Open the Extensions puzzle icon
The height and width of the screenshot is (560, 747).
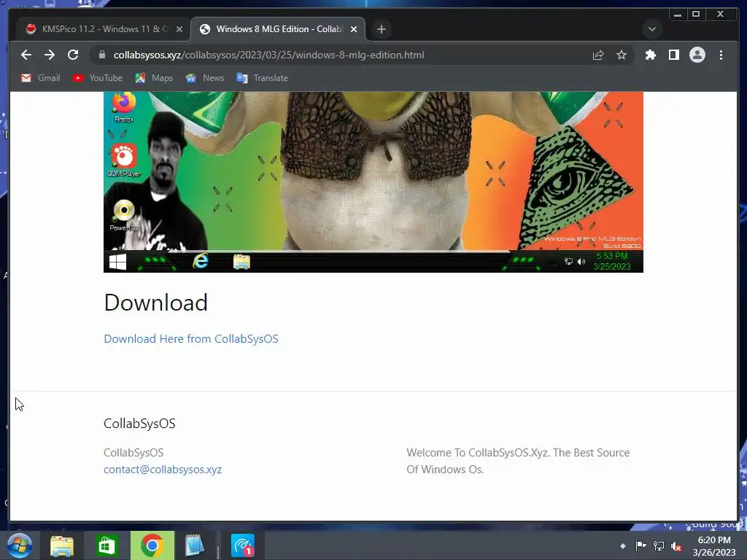(x=650, y=55)
